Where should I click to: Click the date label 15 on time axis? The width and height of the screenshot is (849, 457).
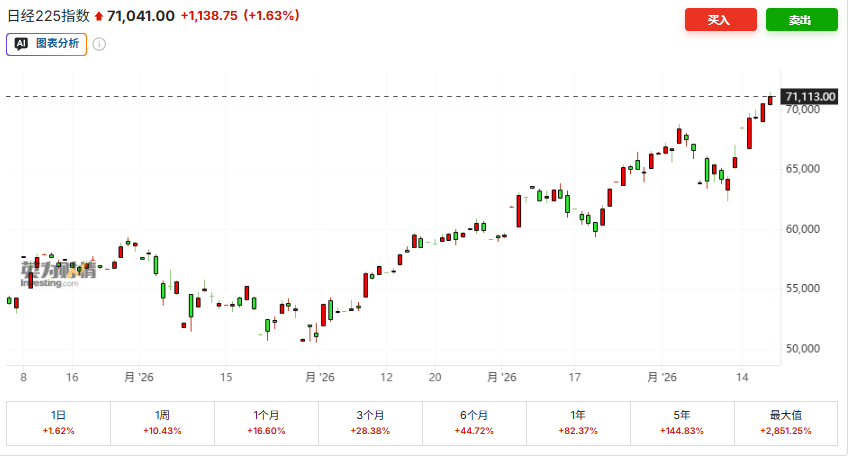pyautogui.click(x=226, y=377)
